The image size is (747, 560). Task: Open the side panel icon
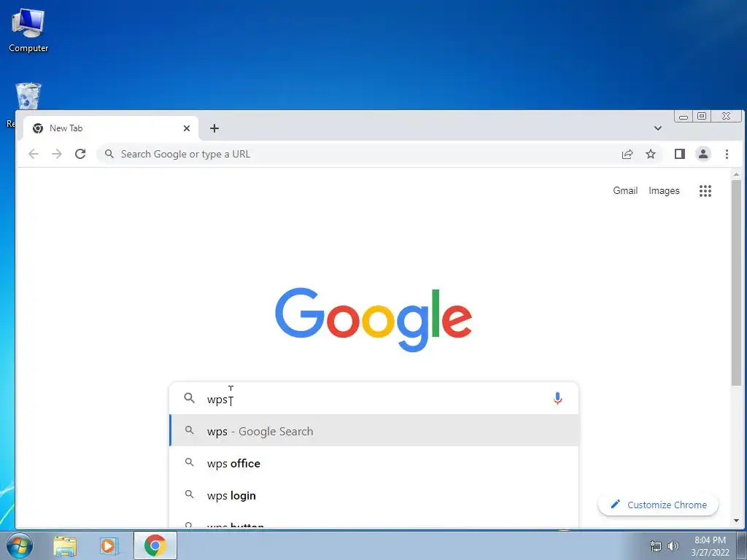(x=679, y=154)
